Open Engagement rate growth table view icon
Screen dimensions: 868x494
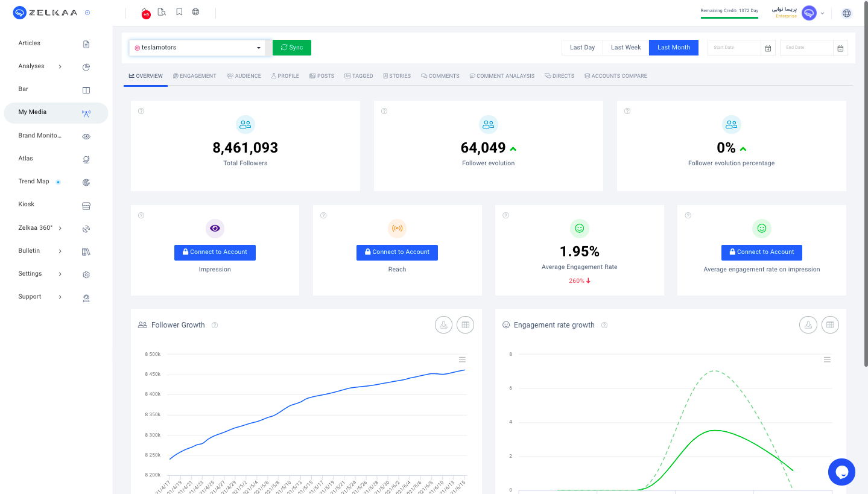coord(830,325)
